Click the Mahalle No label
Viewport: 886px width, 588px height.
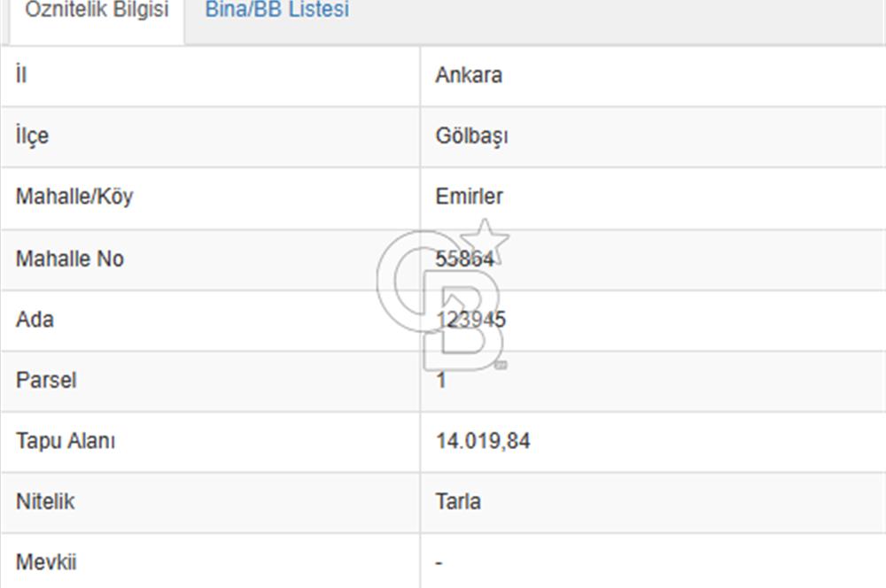click(x=70, y=259)
